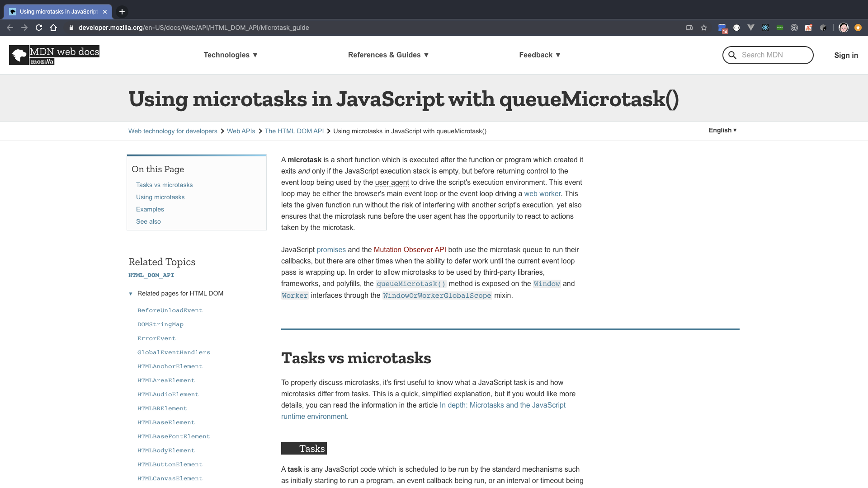The width and height of the screenshot is (868, 488).
Task: Click the green CORS extension icon
Action: pos(780,28)
